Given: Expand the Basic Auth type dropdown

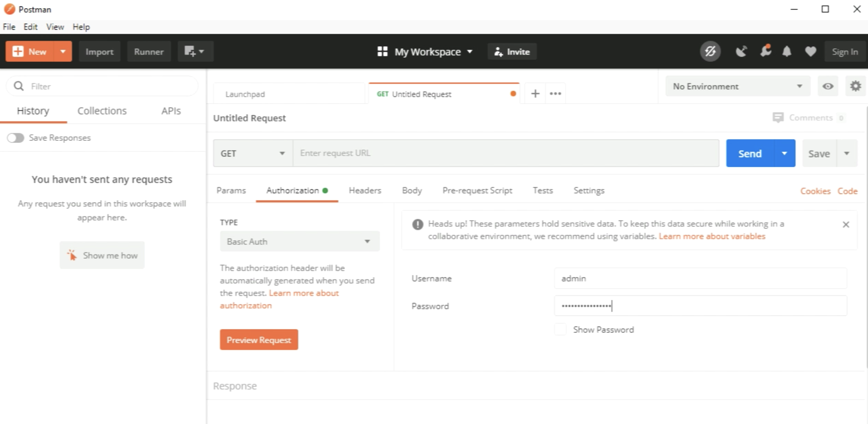Looking at the screenshot, I should 300,242.
